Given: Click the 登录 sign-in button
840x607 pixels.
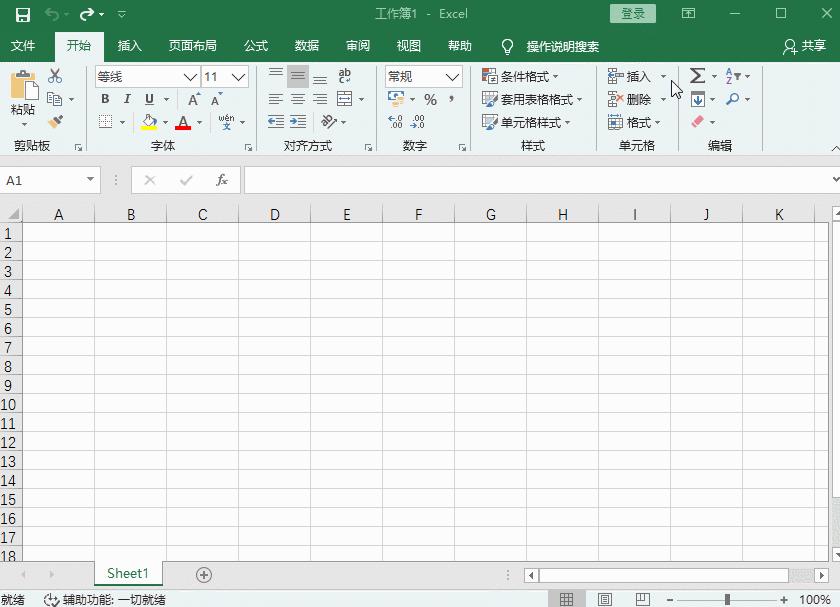Looking at the screenshot, I should (632, 13).
